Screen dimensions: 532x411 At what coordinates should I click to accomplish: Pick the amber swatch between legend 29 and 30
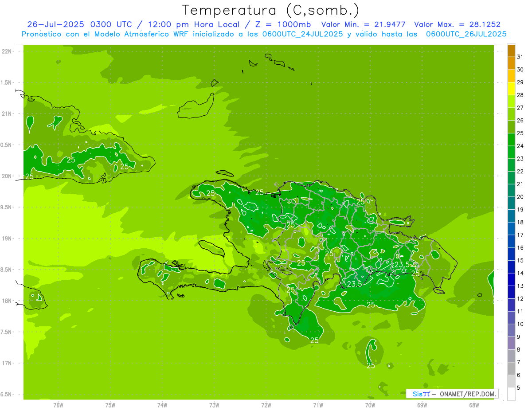click(511, 76)
